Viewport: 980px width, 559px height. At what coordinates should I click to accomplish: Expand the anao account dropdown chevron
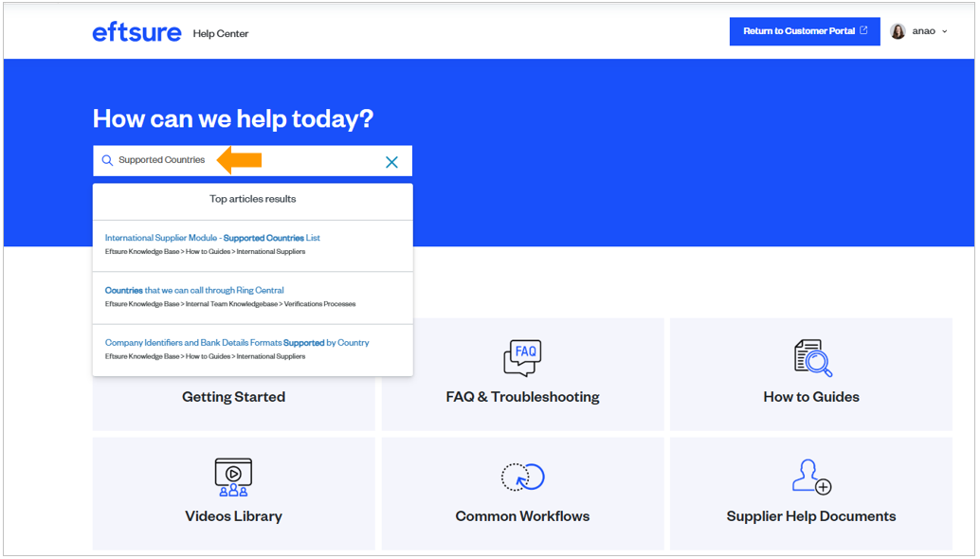point(944,31)
